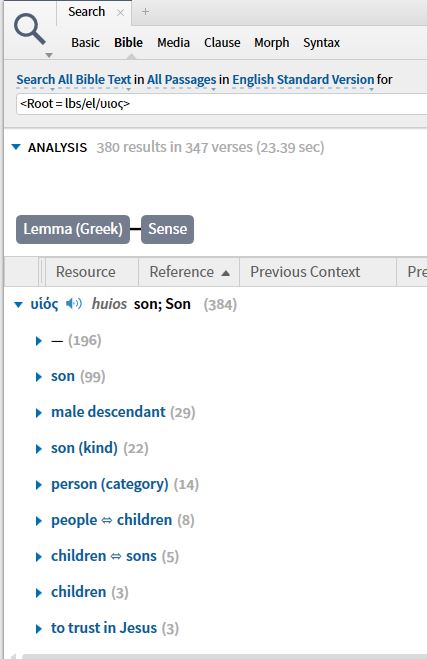427x659 pixels.
Task: Click the 'Sense' grouping button
Action: point(167,229)
